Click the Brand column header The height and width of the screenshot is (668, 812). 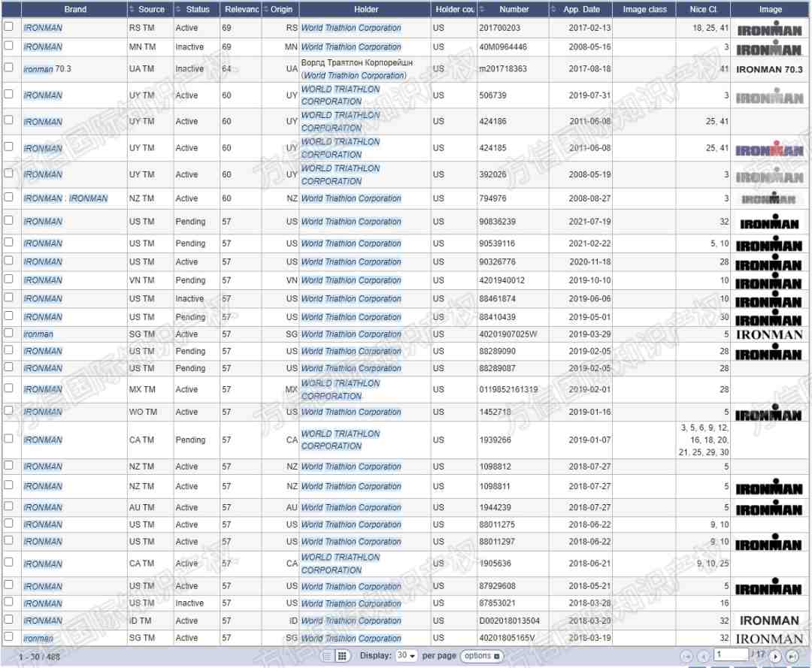click(x=75, y=9)
